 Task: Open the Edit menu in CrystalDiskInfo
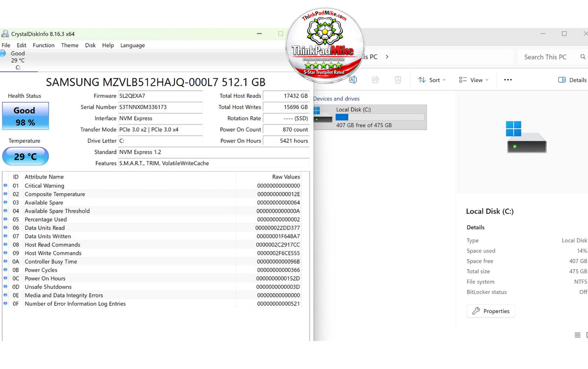tap(22, 45)
